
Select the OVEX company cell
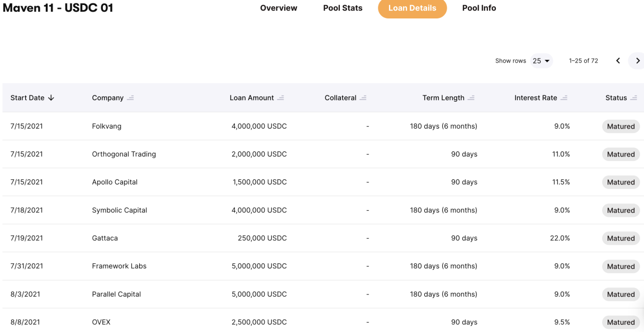pos(101,322)
